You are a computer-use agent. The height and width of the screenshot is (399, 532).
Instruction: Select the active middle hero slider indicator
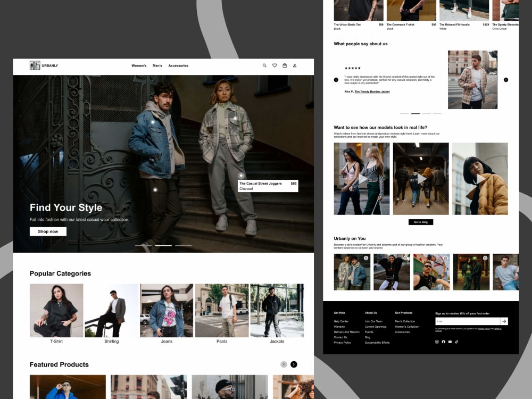pyautogui.click(x=163, y=245)
